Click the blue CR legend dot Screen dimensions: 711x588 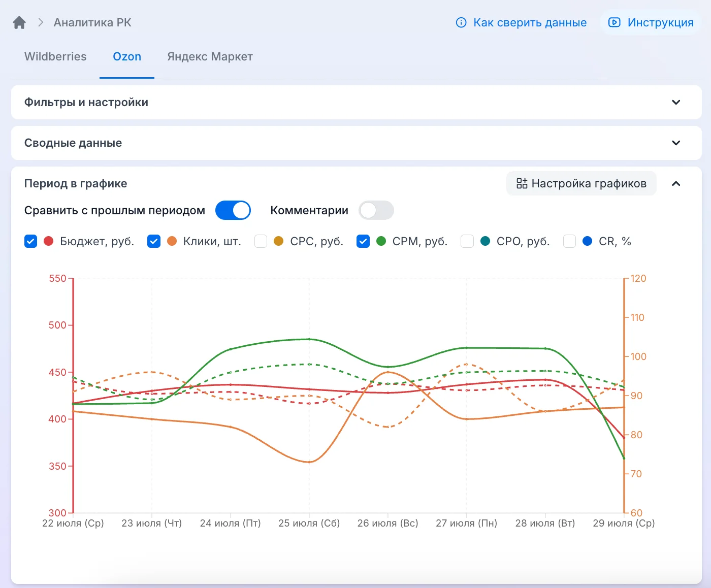588,241
